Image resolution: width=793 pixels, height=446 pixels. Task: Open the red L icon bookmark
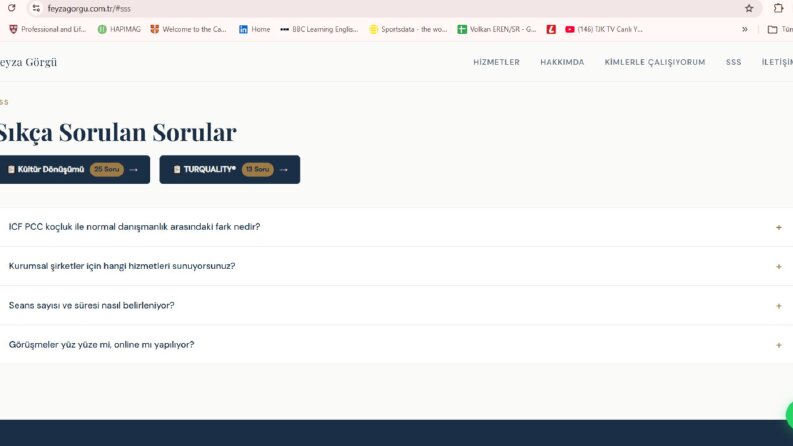(551, 29)
